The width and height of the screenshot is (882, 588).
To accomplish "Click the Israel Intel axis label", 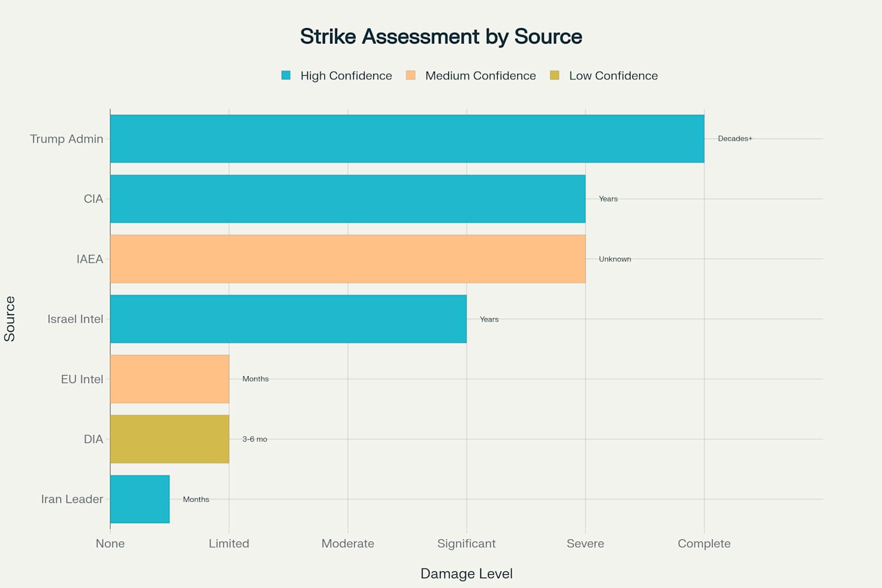I will [75, 319].
